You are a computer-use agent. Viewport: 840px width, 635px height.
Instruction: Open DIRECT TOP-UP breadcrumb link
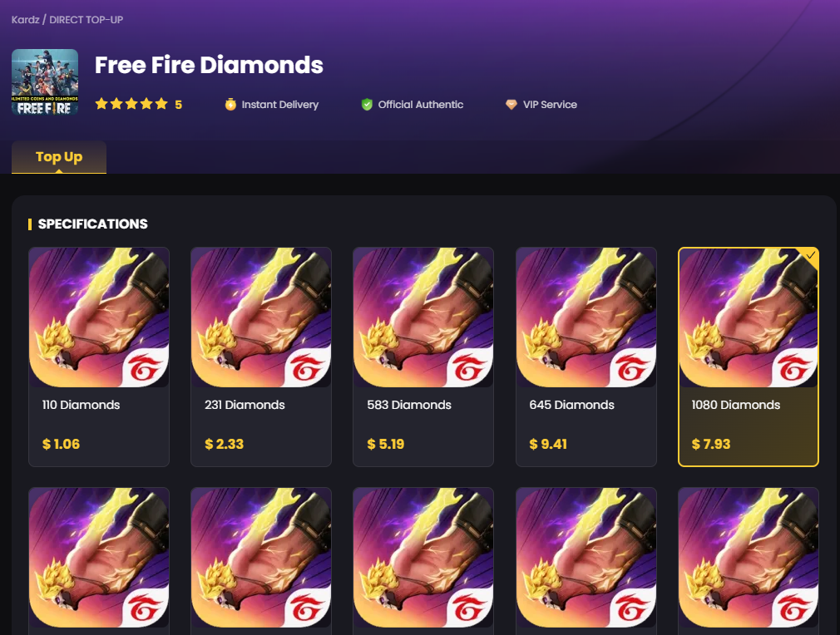click(86, 20)
